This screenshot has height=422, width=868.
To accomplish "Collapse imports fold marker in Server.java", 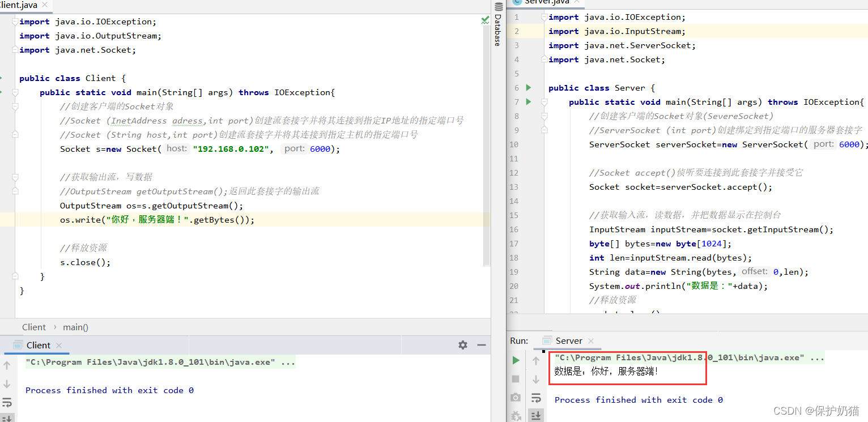I will click(544, 17).
